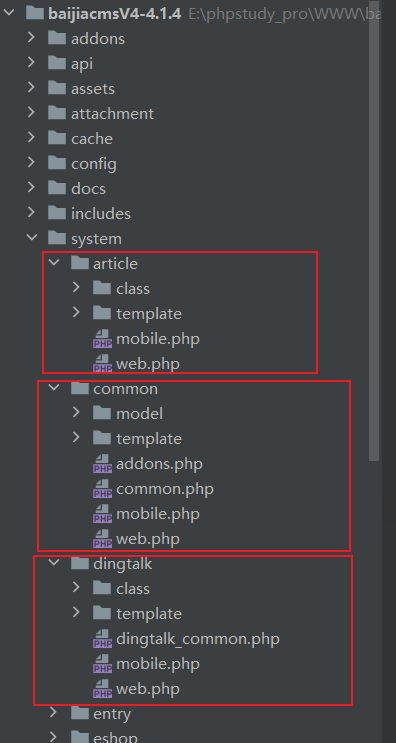Expand the attachment folder chevron
This screenshot has height=743, width=396.
pos(32,113)
